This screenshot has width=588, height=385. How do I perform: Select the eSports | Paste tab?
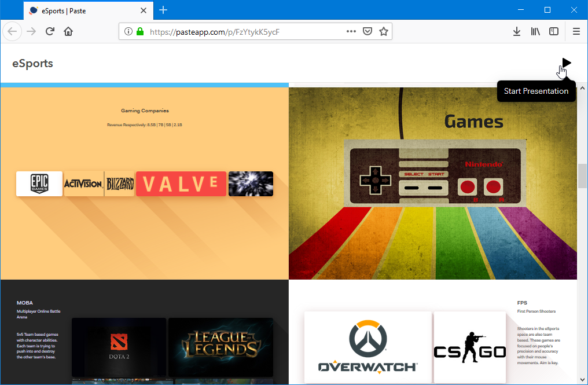pyautogui.click(x=81, y=10)
